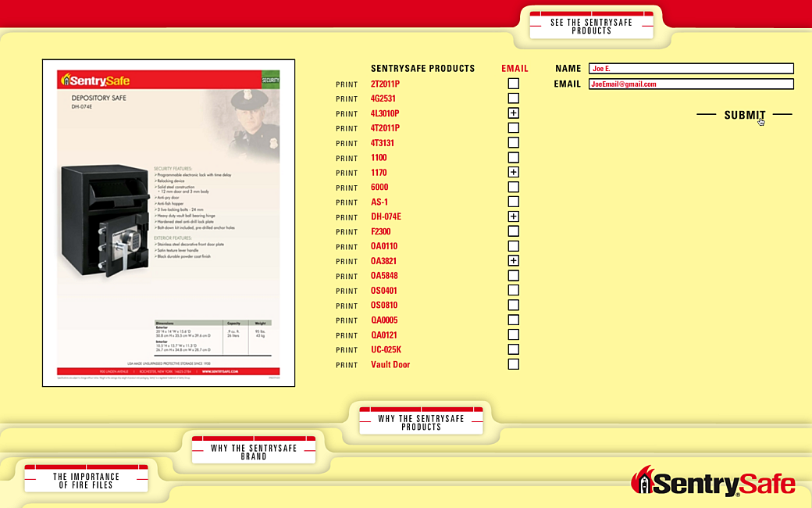Uncheck the email box for 4L3010P
The image size is (812, 508).
point(513,113)
